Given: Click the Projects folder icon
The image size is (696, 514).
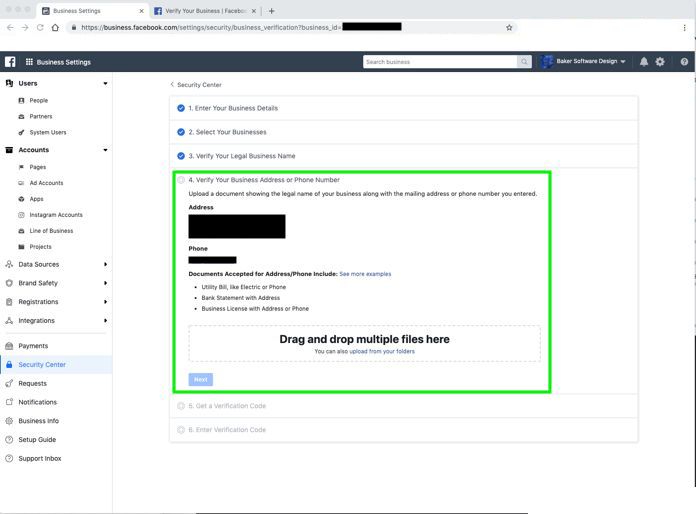Looking at the screenshot, I should point(21,247).
